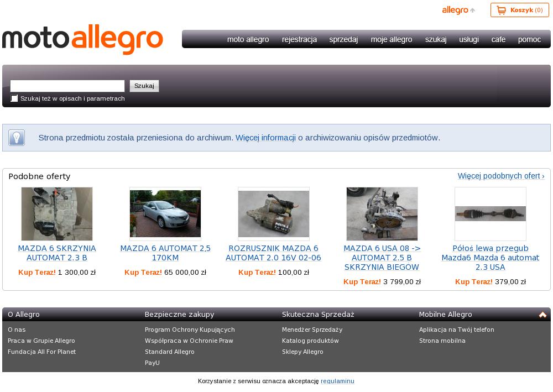The width and height of the screenshot is (553, 392).
Task: Click the Skuteczna Sprzedaż footer heading
Action: coord(318,315)
